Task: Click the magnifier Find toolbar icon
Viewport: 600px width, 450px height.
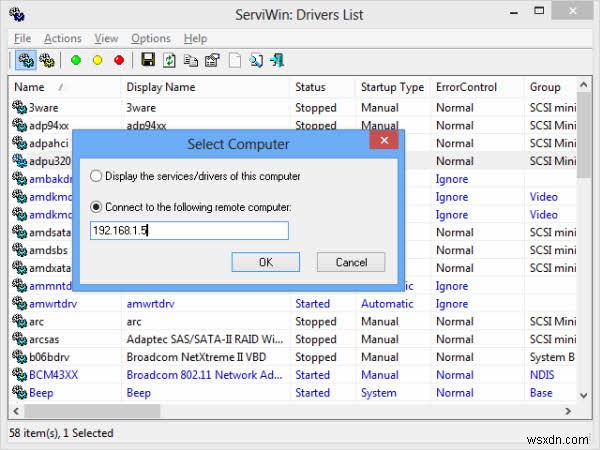Action: click(256, 60)
